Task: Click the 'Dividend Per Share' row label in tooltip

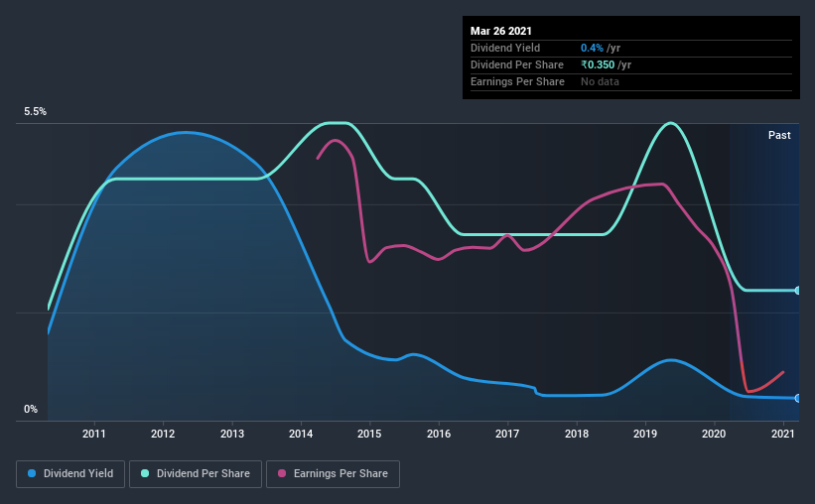Action: pos(516,64)
